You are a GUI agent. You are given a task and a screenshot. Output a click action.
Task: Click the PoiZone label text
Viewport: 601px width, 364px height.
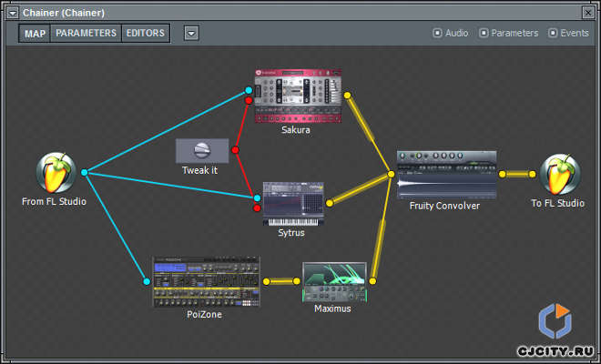204,315
